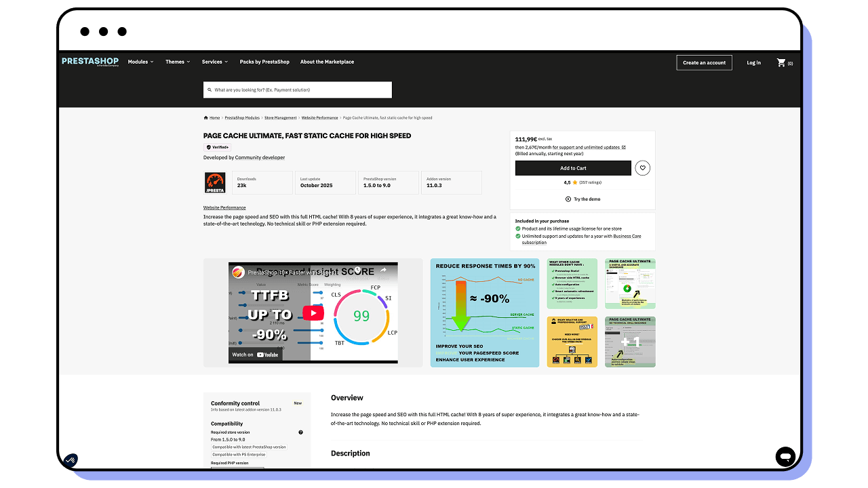868x488 pixels.
Task: Add module to wishlist with heart icon
Action: (x=642, y=168)
